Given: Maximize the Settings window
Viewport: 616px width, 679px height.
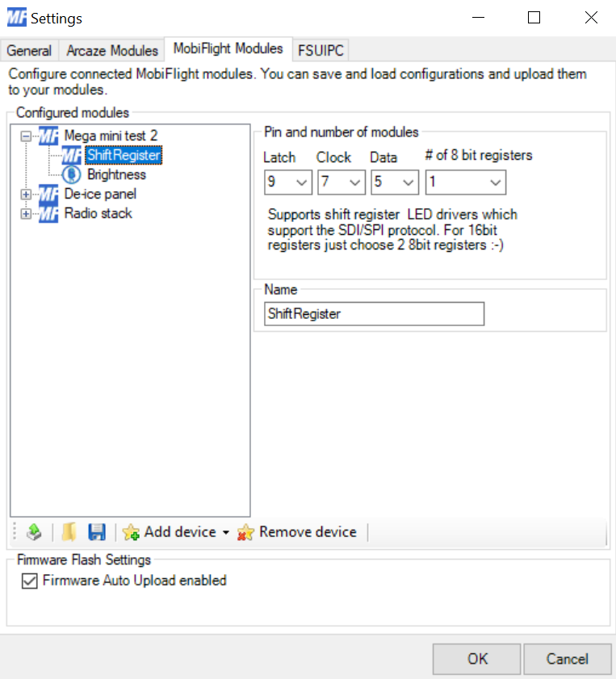Looking at the screenshot, I should (534, 18).
